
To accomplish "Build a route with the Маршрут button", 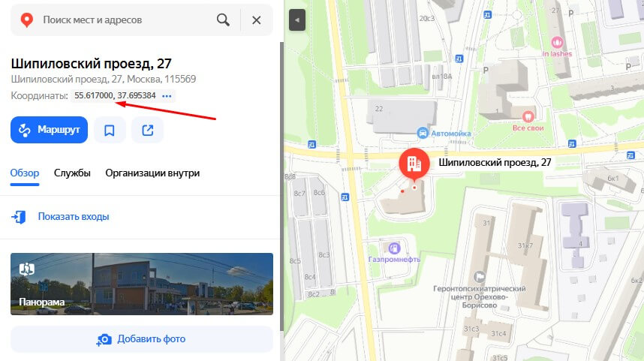I will point(50,130).
